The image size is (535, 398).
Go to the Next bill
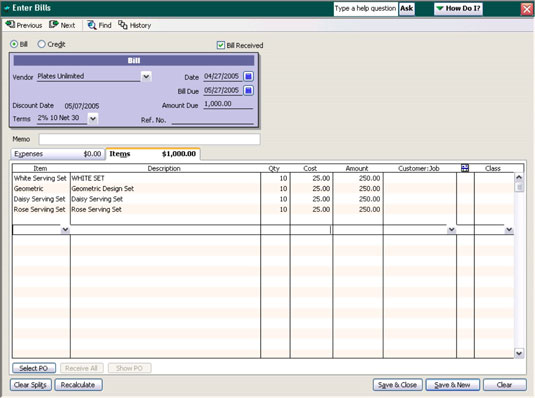pos(62,25)
